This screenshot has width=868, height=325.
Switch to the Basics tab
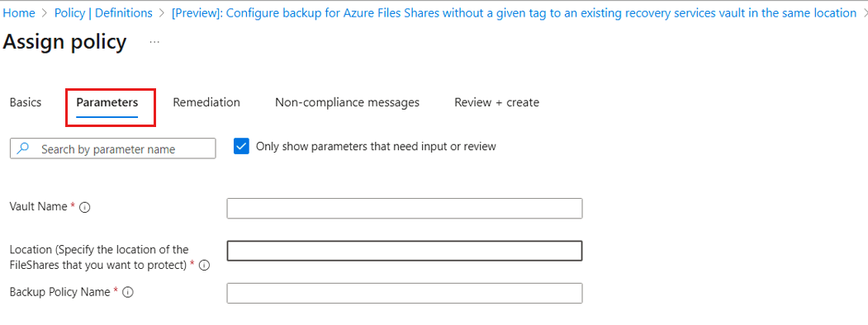pyautogui.click(x=26, y=102)
